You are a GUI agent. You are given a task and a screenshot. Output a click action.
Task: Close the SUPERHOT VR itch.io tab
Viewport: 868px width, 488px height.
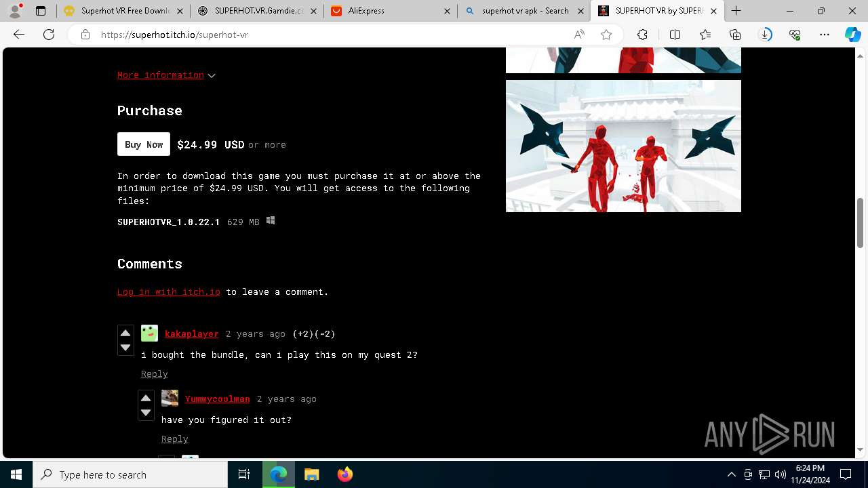pos(713,11)
